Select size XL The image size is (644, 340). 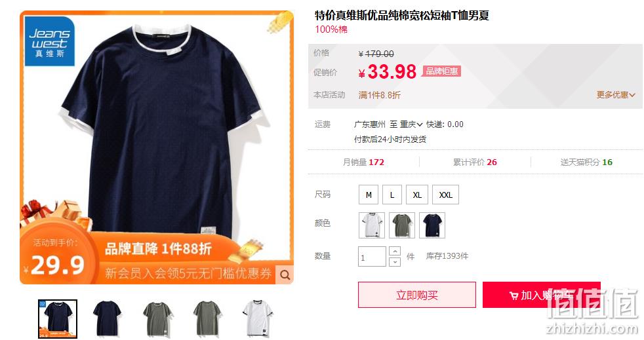(x=417, y=195)
